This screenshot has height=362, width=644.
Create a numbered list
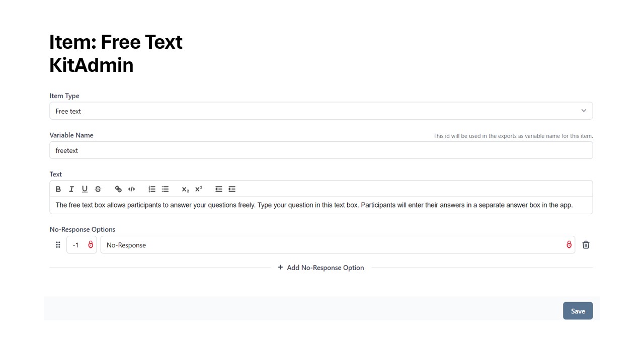(x=152, y=189)
